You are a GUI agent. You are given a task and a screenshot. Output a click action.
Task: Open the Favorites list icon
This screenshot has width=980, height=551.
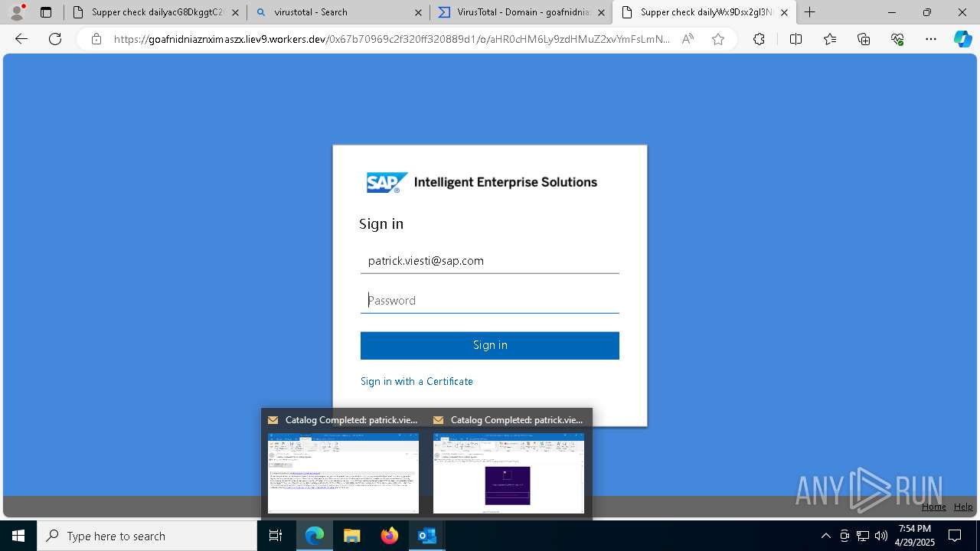point(830,39)
